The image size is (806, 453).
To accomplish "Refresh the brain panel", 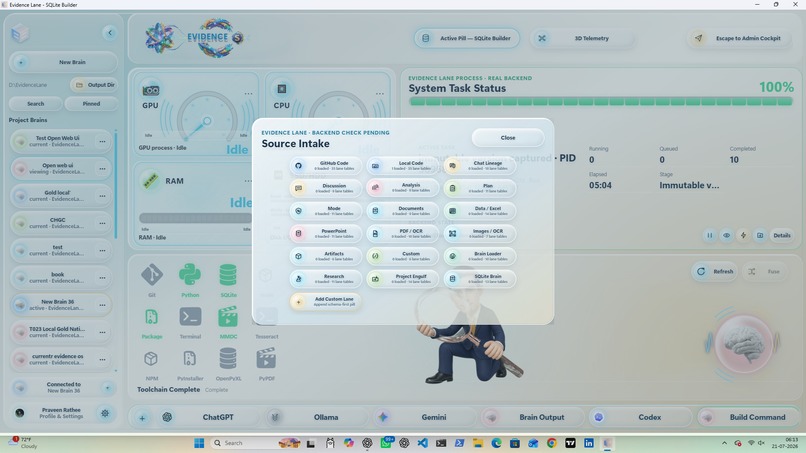I will point(715,271).
